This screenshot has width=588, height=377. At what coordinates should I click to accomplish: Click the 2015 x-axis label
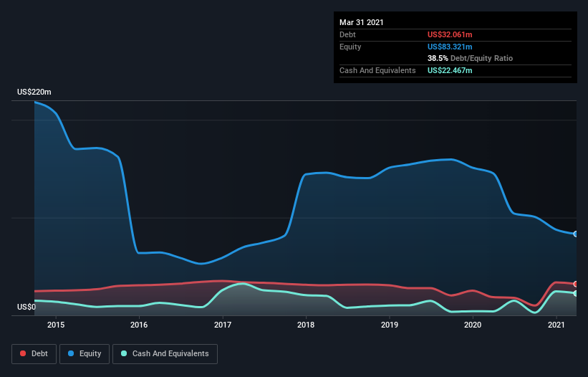[56, 325]
